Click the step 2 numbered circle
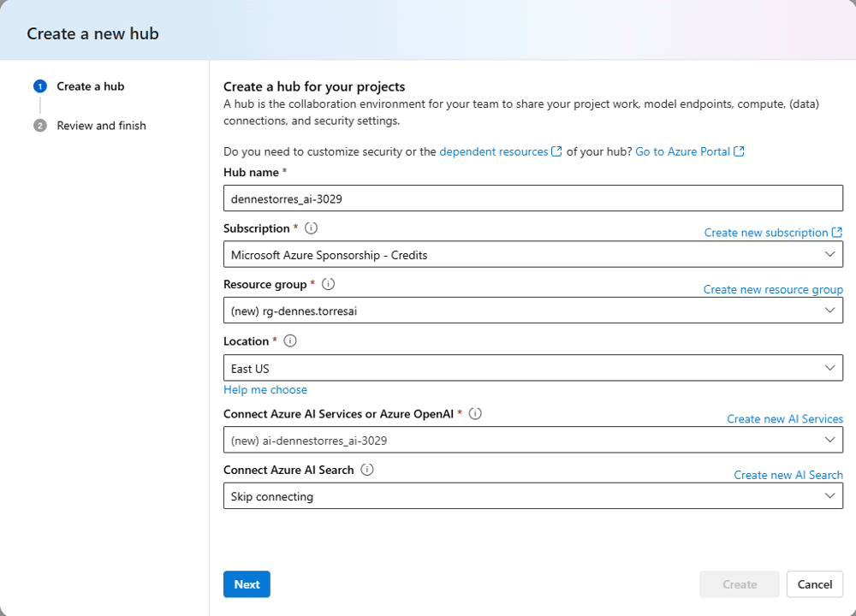856x616 pixels. [40, 126]
